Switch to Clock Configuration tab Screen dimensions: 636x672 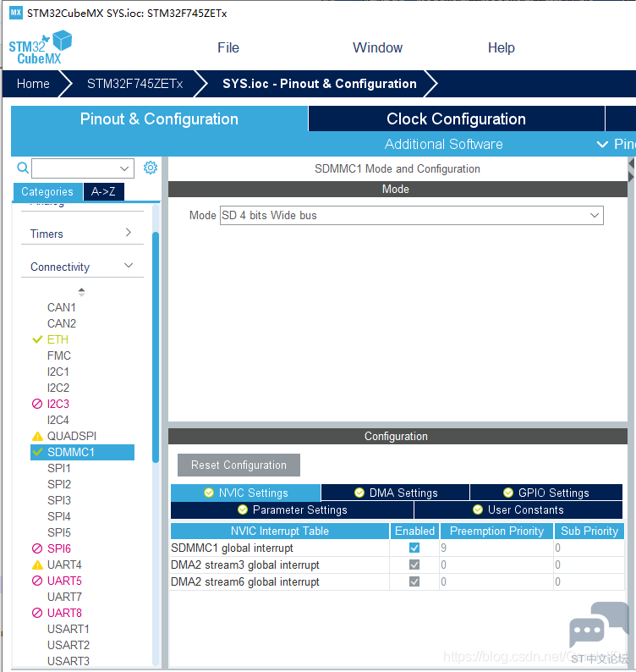[x=456, y=118]
